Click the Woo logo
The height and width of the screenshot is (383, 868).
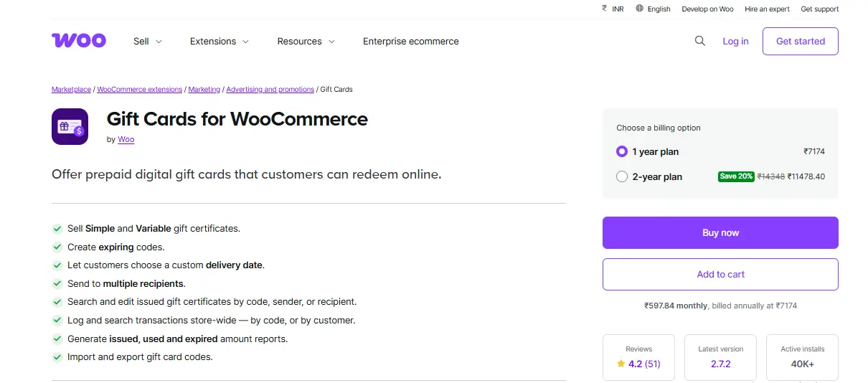pos(79,41)
